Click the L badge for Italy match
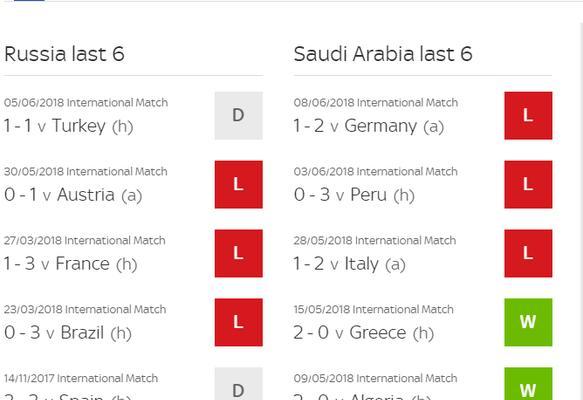Screen dimensions: 583x400 (528, 254)
